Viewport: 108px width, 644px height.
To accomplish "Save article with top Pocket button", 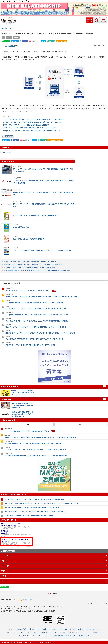I will click(32, 41).
